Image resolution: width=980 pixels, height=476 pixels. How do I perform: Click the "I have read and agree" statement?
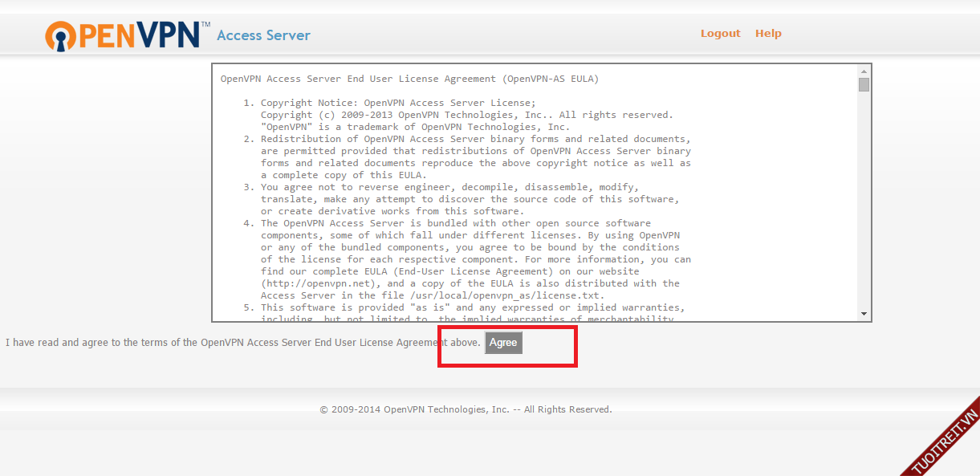pyautogui.click(x=241, y=343)
